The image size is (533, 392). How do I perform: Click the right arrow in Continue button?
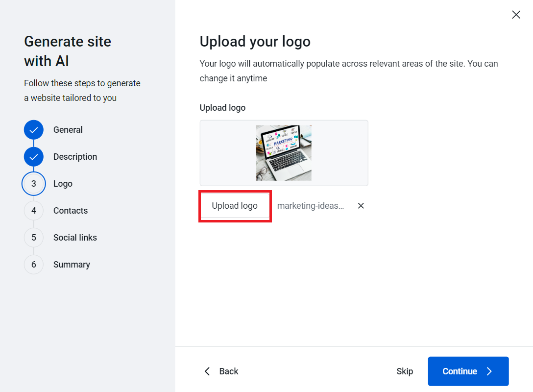point(489,371)
